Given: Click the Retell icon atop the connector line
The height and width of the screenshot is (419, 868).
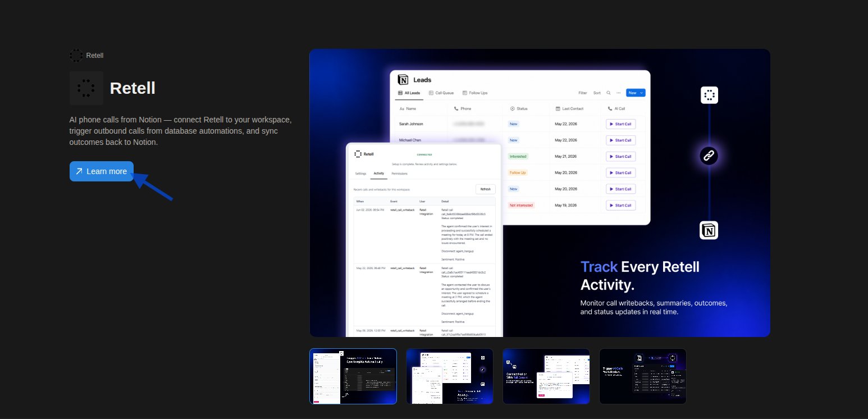Looking at the screenshot, I should [x=709, y=95].
